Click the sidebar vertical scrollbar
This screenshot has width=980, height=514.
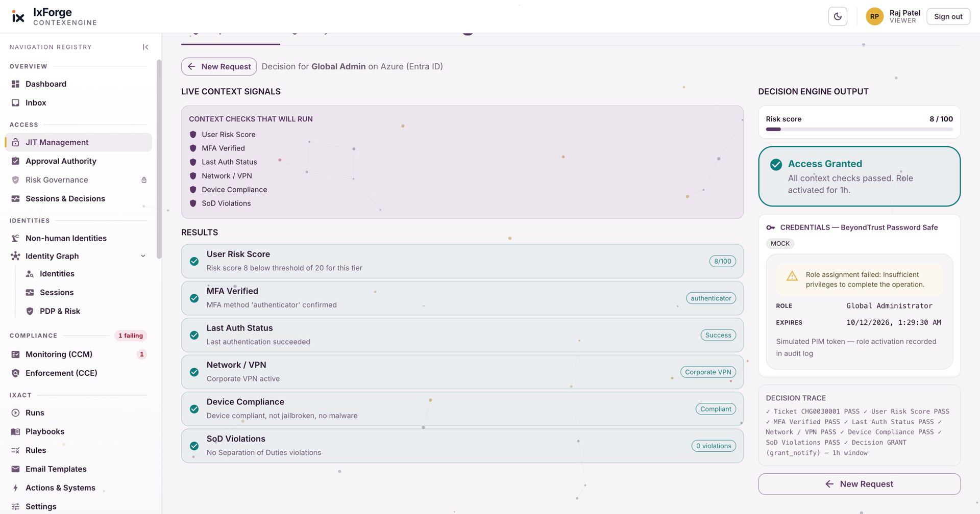[x=159, y=159]
